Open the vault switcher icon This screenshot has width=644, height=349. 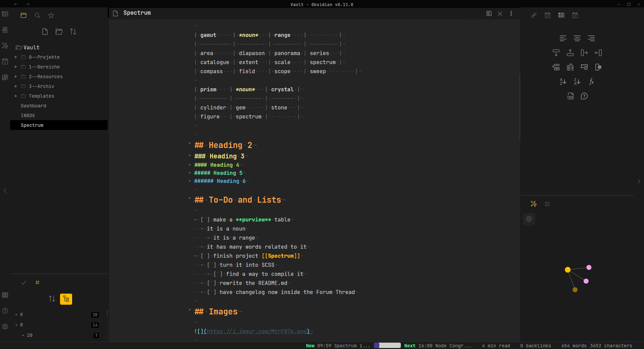click(5, 295)
